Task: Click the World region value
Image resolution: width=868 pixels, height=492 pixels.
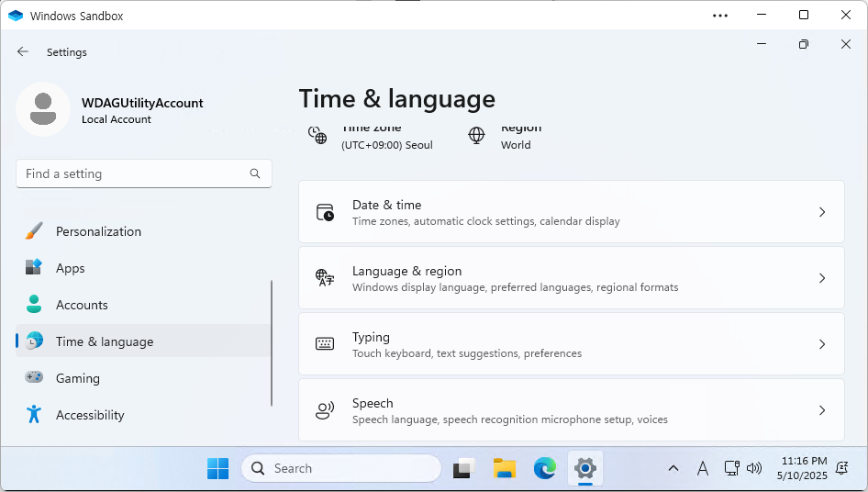Action: [x=516, y=145]
